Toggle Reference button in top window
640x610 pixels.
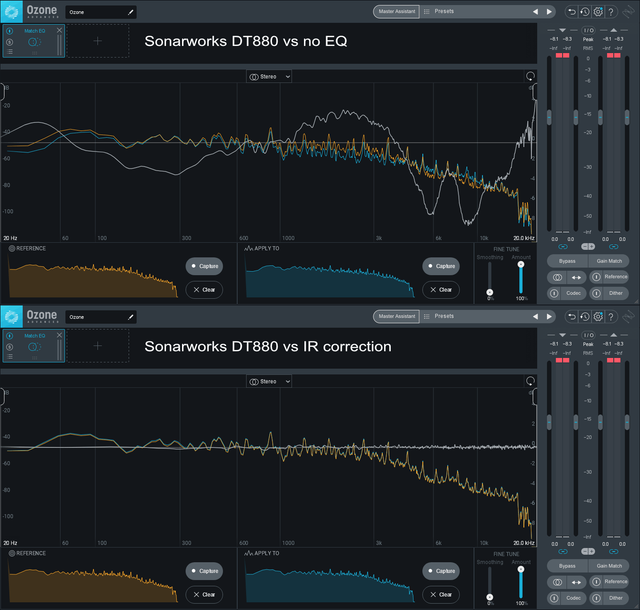coord(609,277)
